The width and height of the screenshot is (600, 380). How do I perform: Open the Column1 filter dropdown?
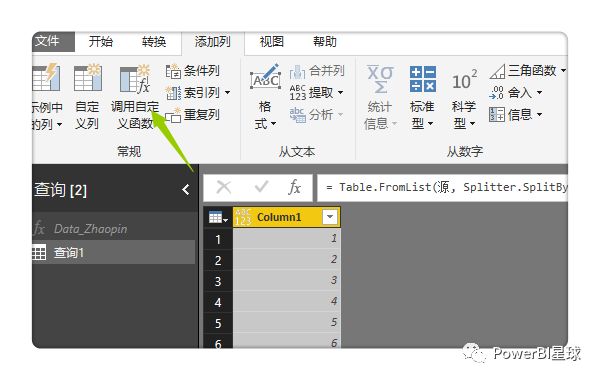(x=330, y=217)
